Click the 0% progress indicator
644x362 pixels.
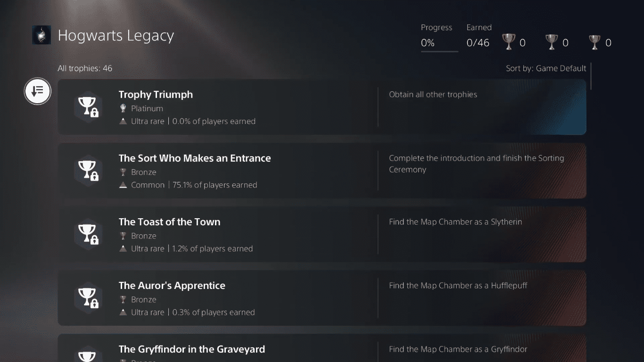tap(426, 42)
